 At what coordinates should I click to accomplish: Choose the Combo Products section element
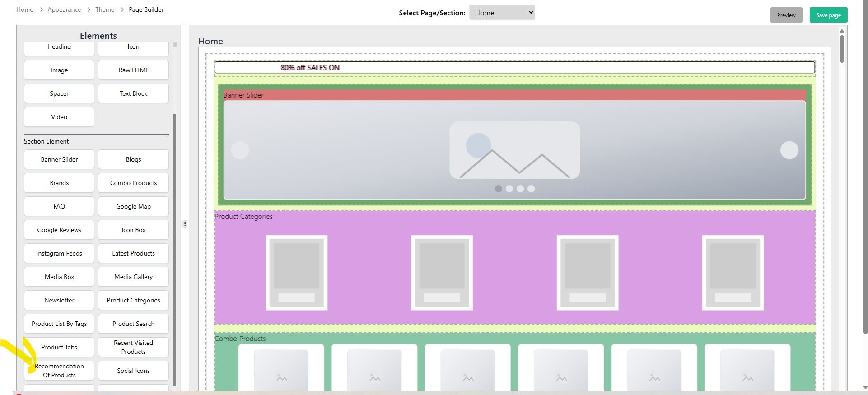pos(134,183)
